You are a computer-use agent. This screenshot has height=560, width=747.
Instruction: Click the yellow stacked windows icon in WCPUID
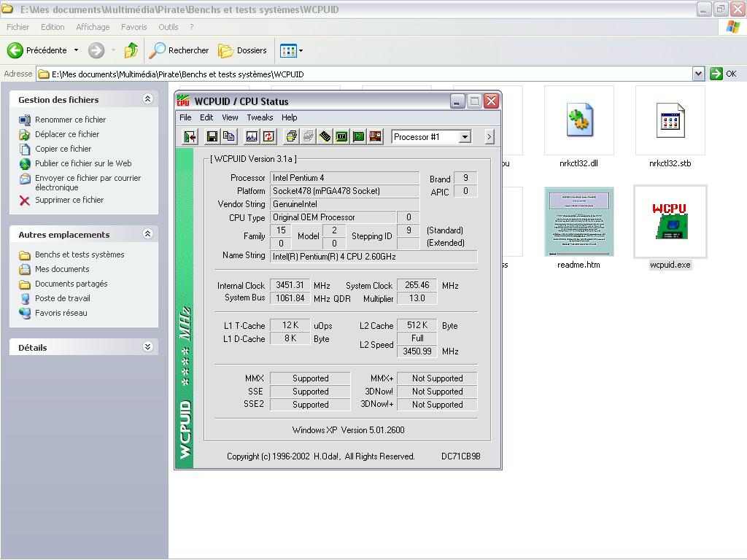(x=291, y=137)
